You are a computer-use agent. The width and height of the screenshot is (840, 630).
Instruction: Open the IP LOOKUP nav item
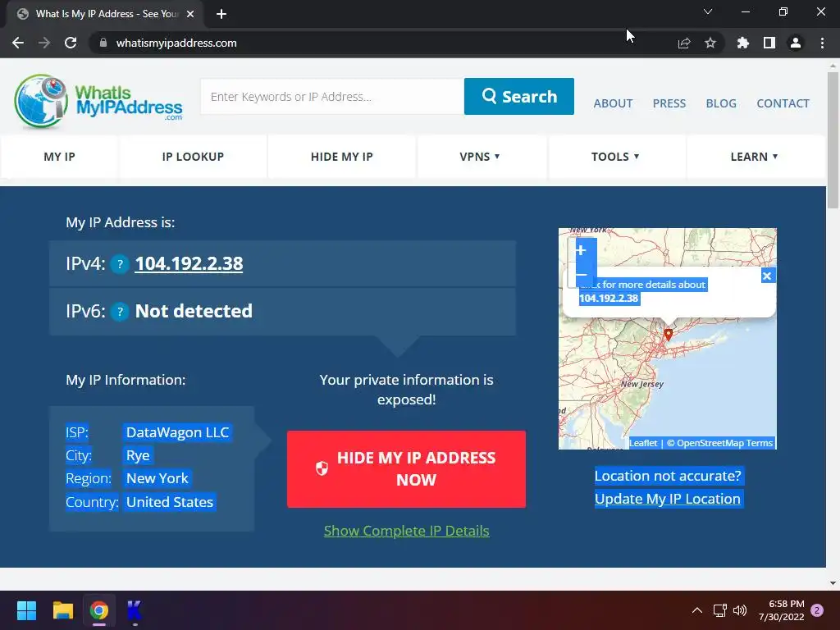[x=193, y=157]
